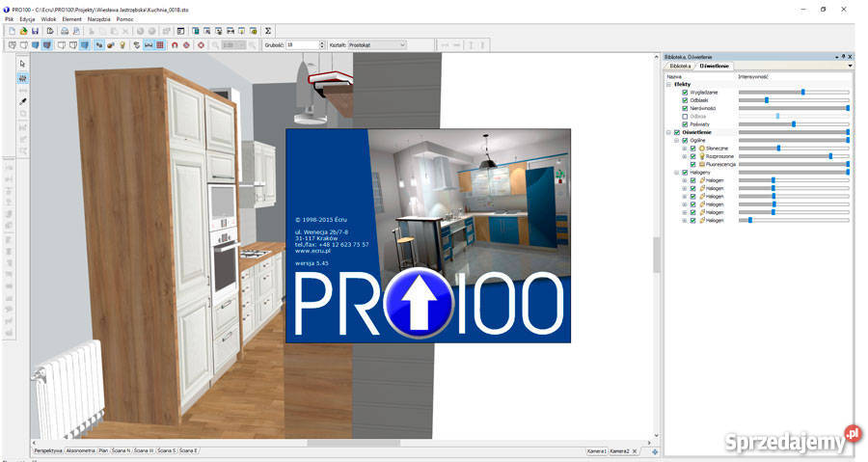Open the Narzędzia menu
Viewport: 868px width, 462px height.
click(99, 19)
